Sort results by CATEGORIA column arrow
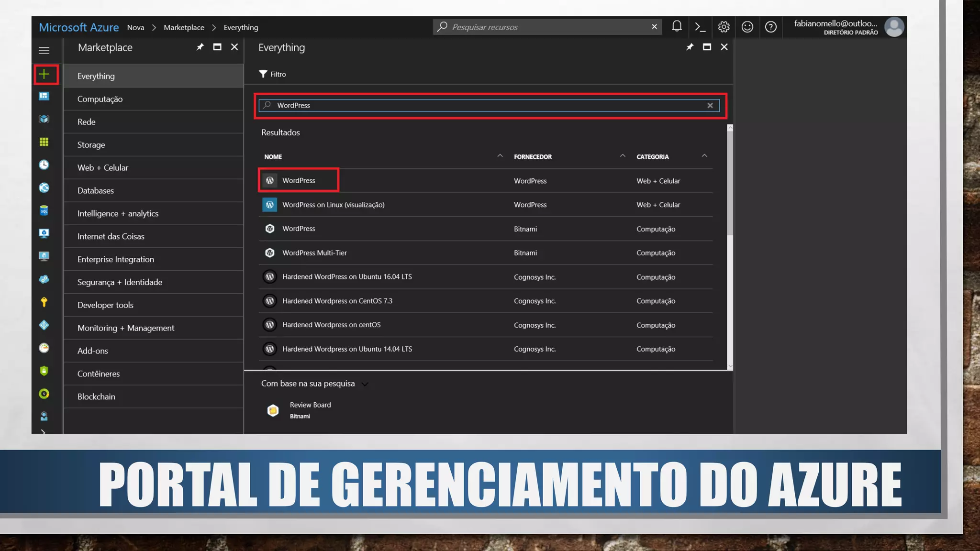 pos(704,156)
